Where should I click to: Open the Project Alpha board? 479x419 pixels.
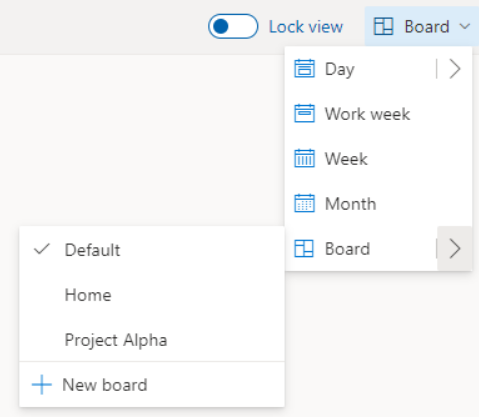(152, 340)
